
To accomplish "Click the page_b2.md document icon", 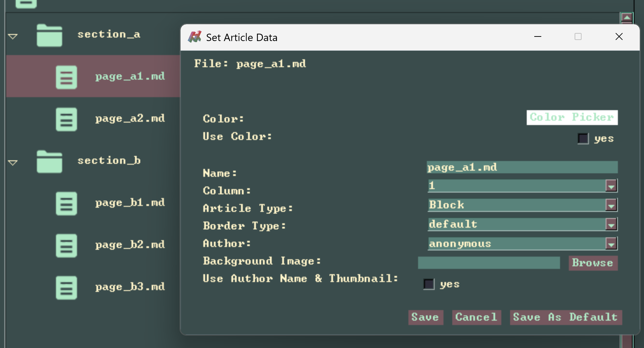I will 66,246.
